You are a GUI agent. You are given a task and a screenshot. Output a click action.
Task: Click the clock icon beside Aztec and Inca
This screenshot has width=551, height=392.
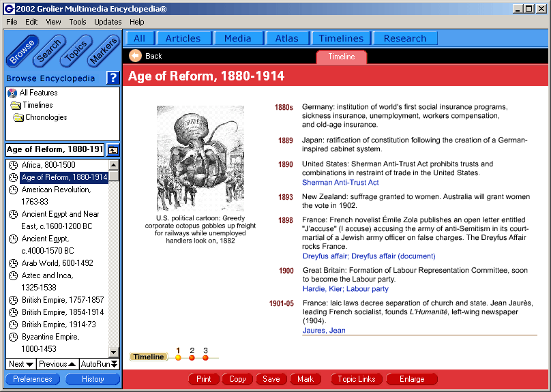[13, 275]
